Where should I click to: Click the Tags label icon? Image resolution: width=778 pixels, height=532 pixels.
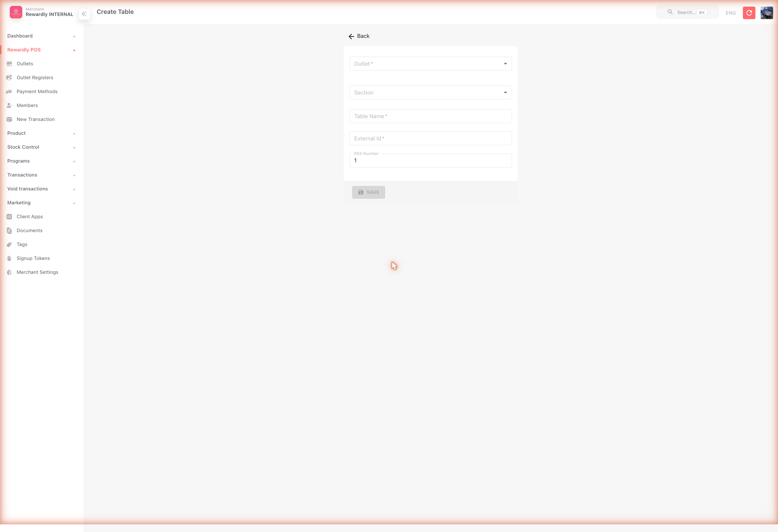9,244
